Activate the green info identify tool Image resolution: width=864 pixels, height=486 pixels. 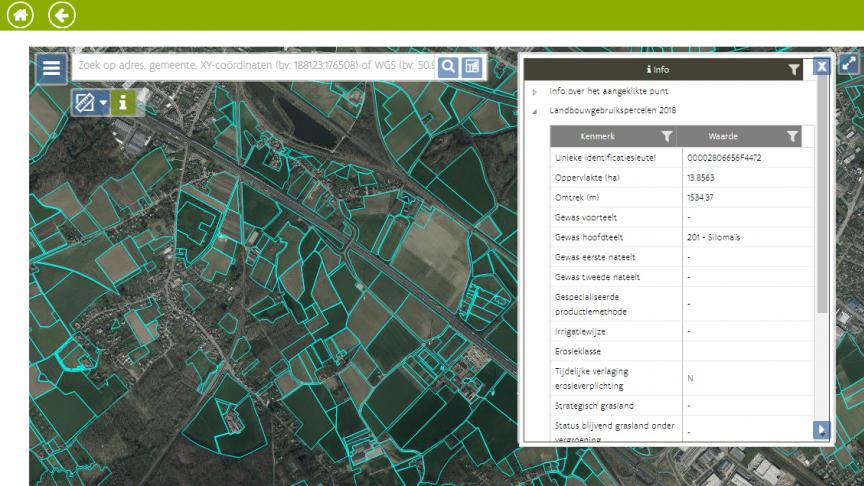pos(124,102)
